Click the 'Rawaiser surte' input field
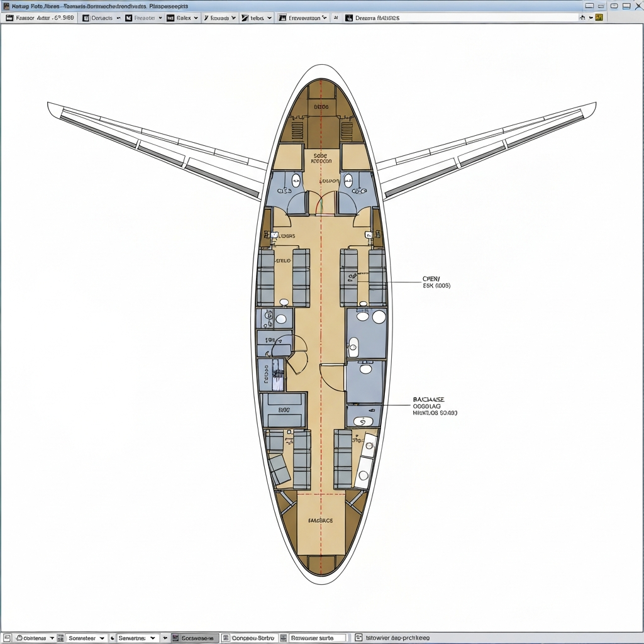Viewport: 644px width, 644px height. tap(318, 638)
